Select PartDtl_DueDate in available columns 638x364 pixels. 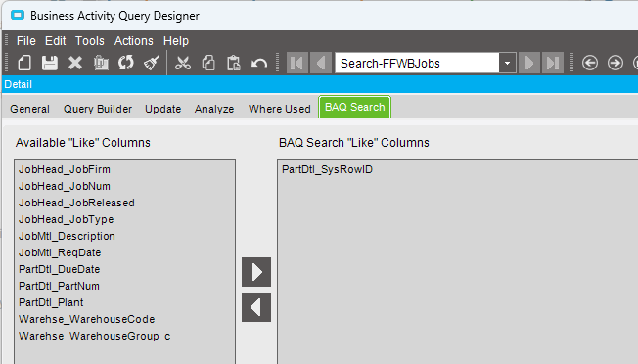click(x=59, y=270)
